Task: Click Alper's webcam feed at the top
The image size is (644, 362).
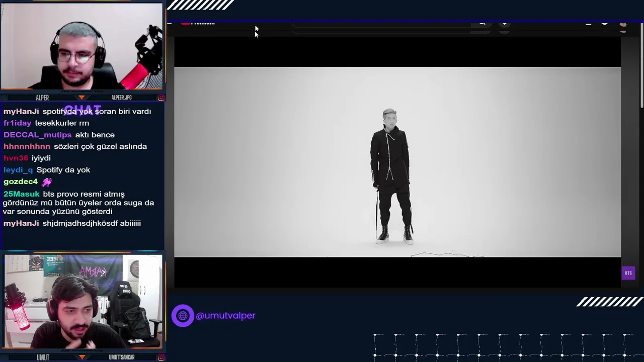Action: (82, 46)
